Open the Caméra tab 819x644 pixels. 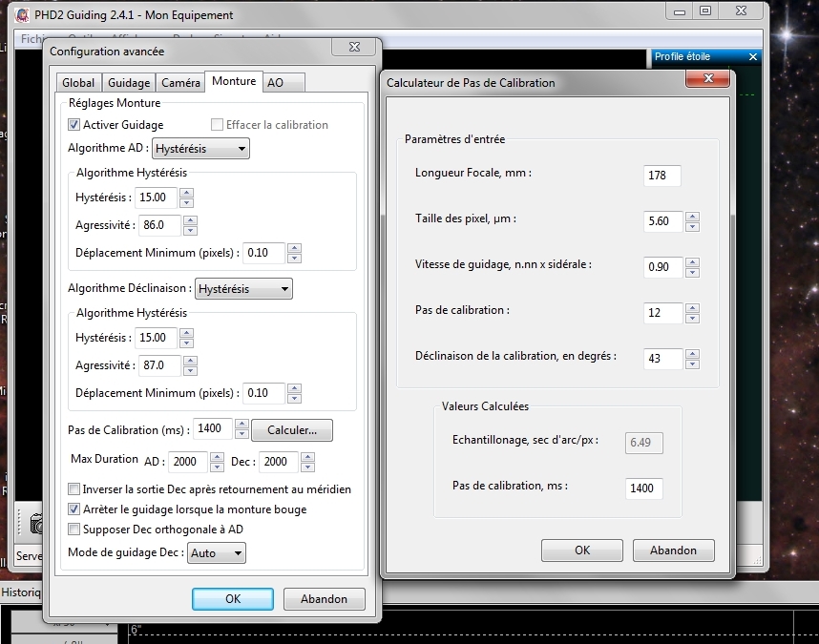180,82
